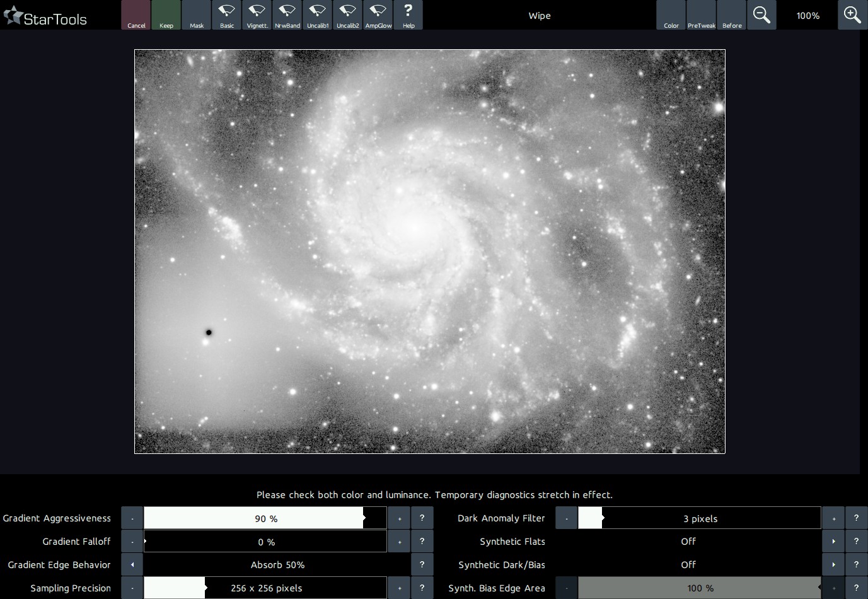Keep the Wipe result
Screen dimensions: 868x599
(x=166, y=15)
